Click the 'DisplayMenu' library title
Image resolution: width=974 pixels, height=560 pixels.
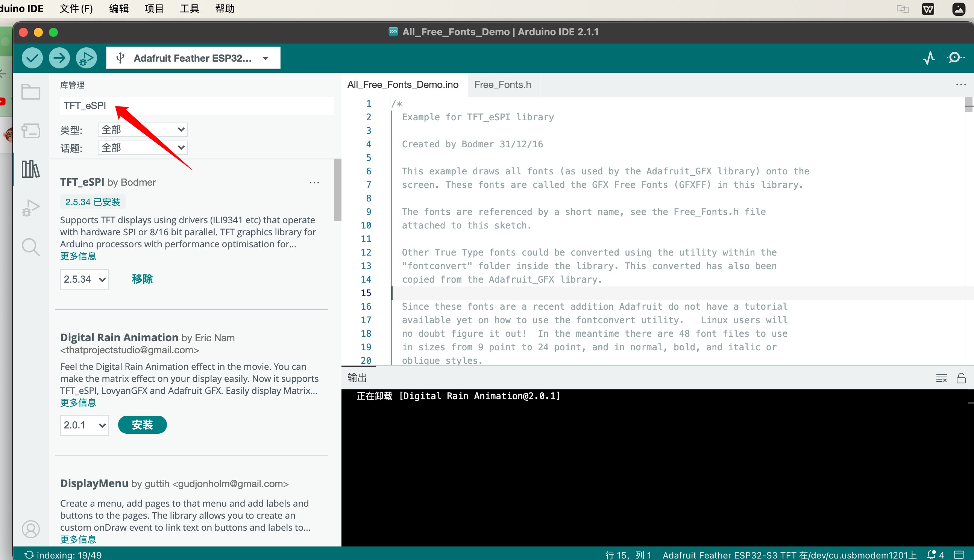coord(94,483)
